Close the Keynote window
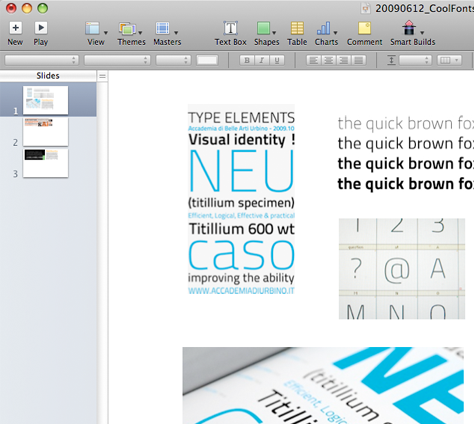 11,8
